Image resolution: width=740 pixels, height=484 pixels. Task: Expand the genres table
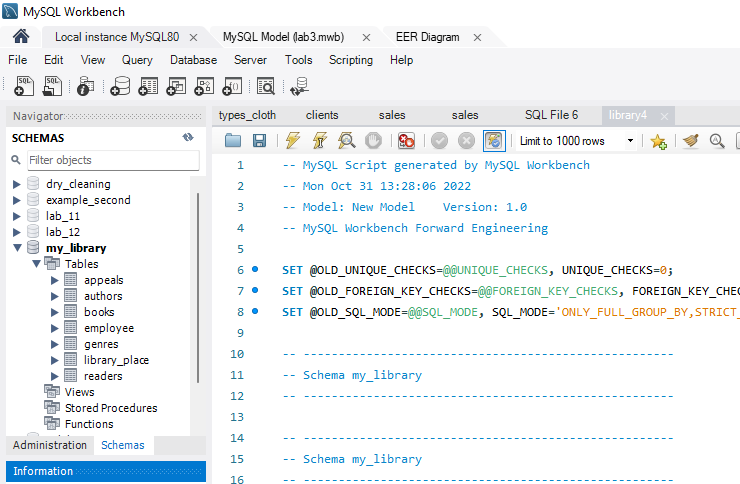(55, 344)
